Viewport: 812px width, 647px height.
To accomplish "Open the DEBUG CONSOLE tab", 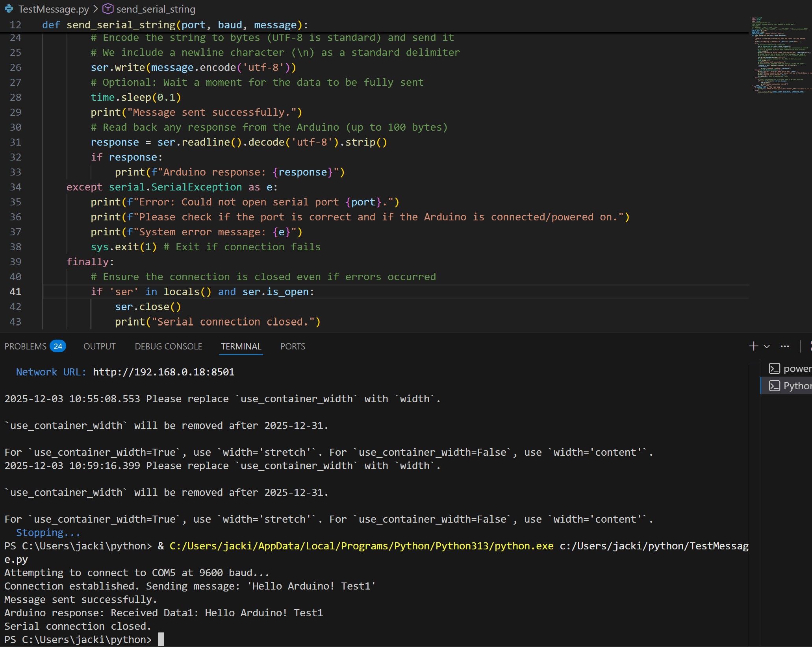I will point(168,346).
